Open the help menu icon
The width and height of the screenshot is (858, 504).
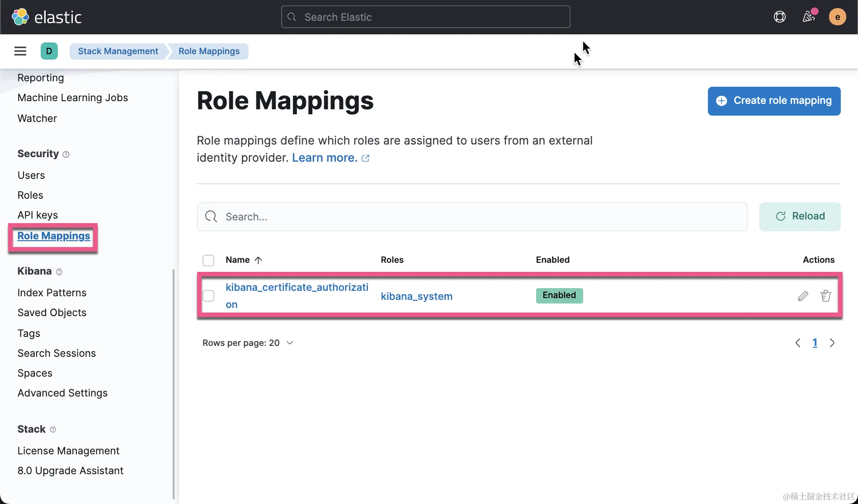[779, 17]
